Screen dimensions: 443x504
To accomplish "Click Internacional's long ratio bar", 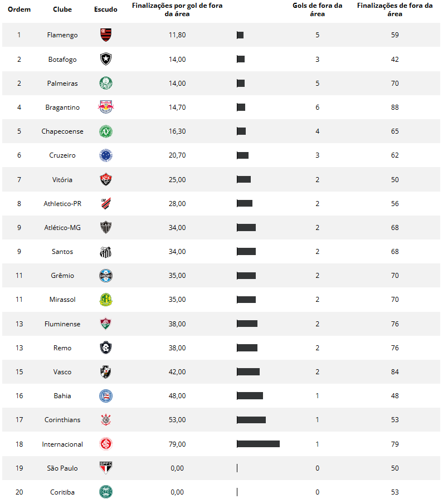I will tap(258, 444).
